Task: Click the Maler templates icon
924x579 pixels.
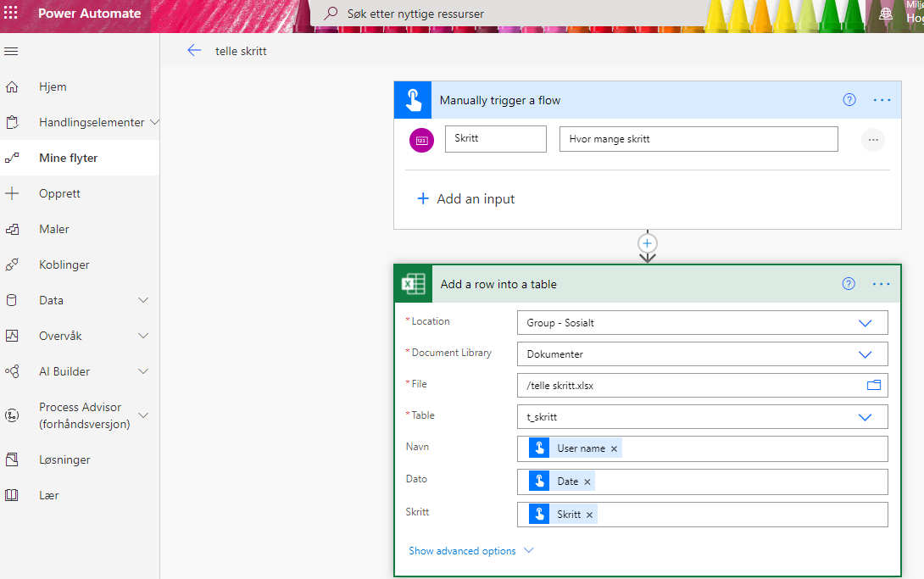Action: click(12, 229)
